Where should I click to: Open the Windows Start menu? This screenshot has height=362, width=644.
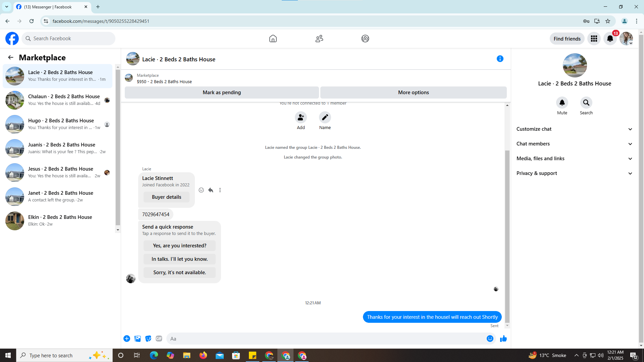pos(8,355)
